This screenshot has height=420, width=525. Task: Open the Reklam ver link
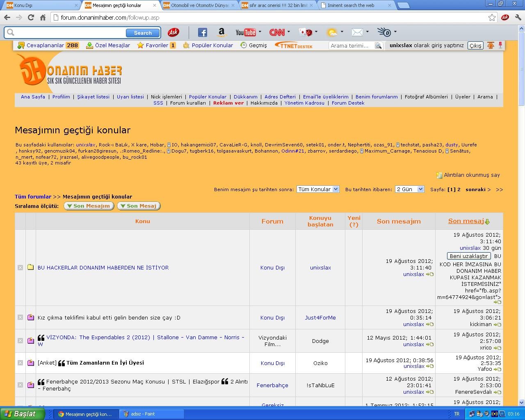point(228,103)
